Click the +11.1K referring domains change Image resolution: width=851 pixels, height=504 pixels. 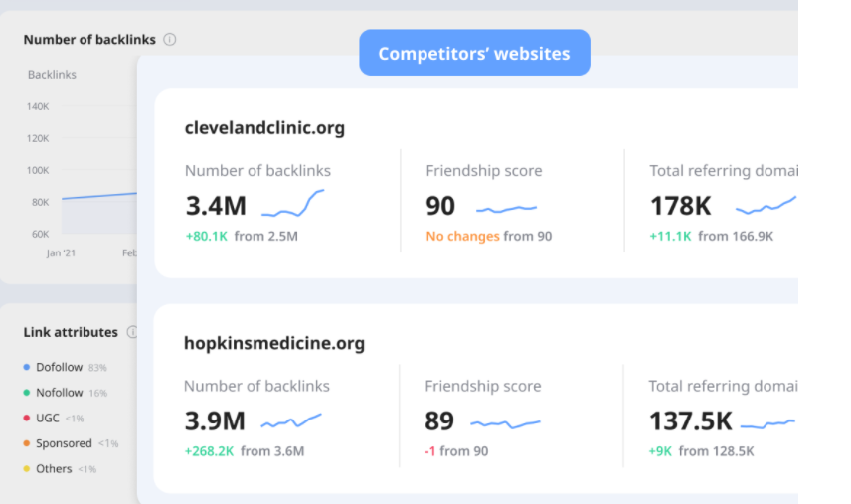[670, 236]
